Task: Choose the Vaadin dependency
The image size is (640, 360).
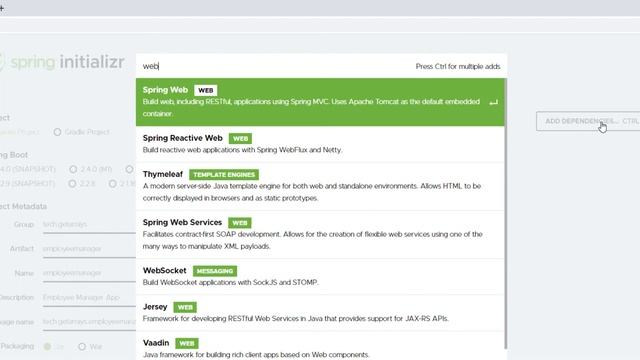Action: point(320,346)
